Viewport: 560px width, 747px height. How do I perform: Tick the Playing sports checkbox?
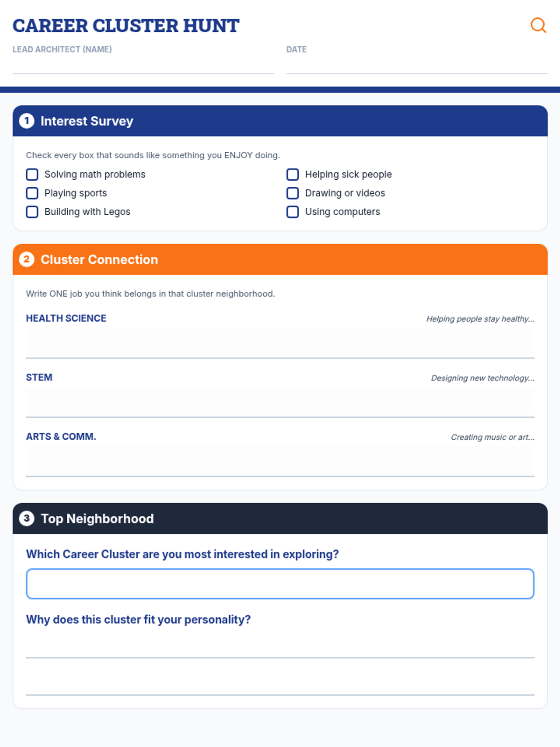tap(32, 193)
